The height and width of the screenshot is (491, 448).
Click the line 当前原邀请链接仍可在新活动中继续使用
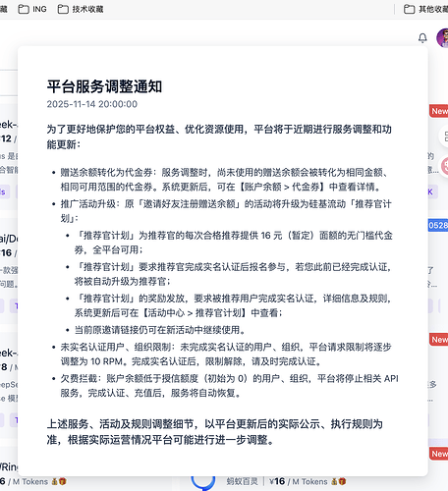[x=160, y=330]
